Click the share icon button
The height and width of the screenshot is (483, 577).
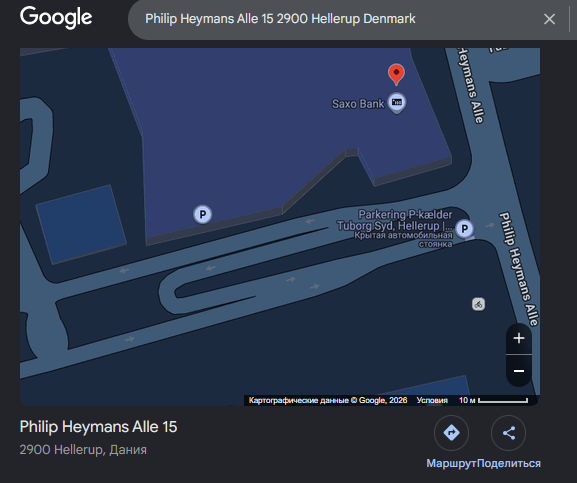pyautogui.click(x=509, y=433)
